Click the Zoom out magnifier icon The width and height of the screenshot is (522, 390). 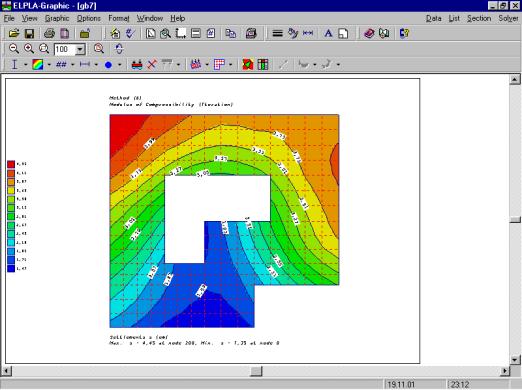coord(14,49)
